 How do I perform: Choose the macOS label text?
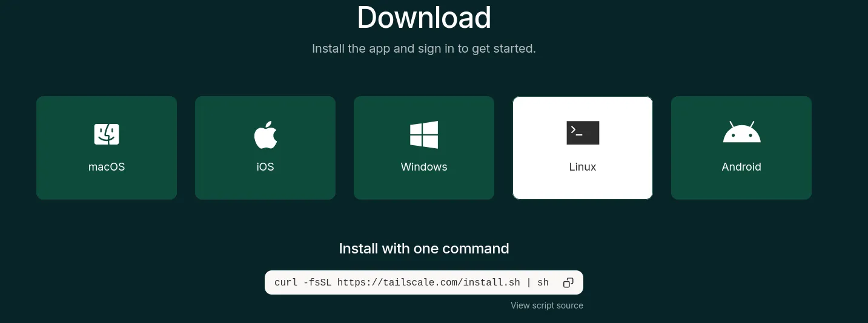[x=107, y=167]
